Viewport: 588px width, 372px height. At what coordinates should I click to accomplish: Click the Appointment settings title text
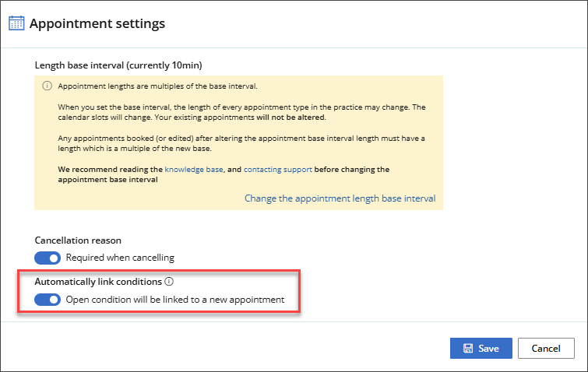pyautogui.click(x=97, y=23)
